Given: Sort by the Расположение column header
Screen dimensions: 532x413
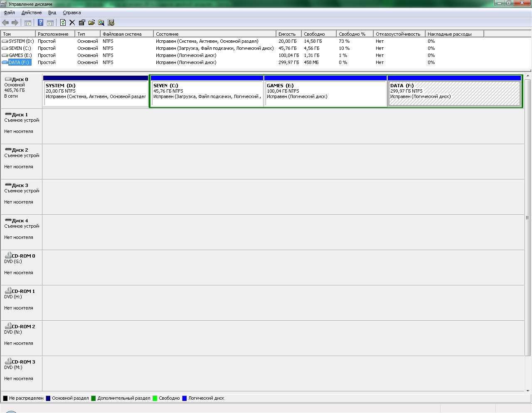Looking at the screenshot, I should click(55, 34).
